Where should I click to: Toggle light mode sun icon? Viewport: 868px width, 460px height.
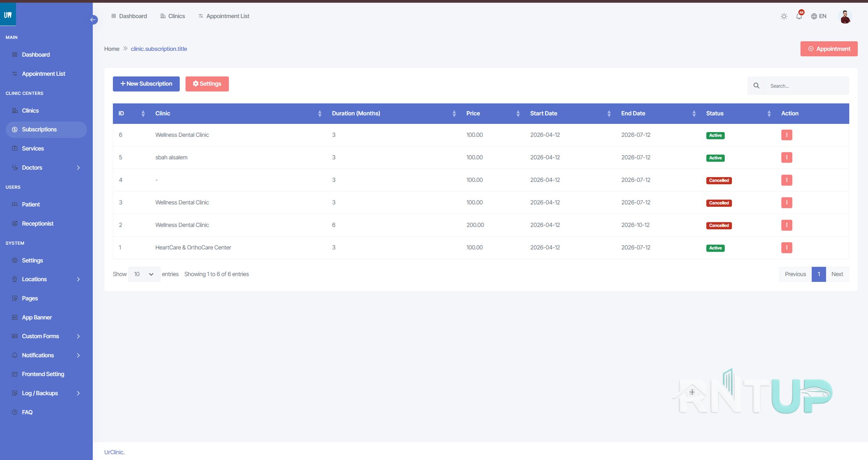coord(784,17)
